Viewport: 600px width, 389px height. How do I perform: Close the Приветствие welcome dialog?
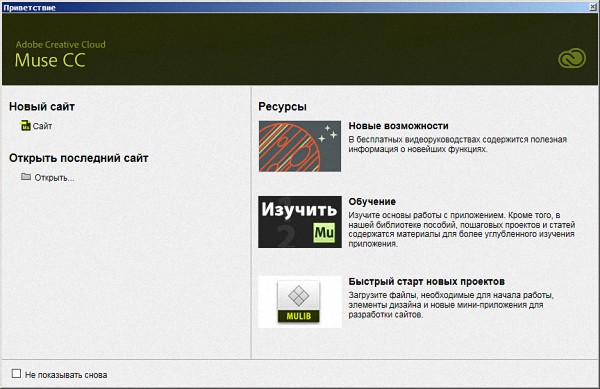pos(592,7)
